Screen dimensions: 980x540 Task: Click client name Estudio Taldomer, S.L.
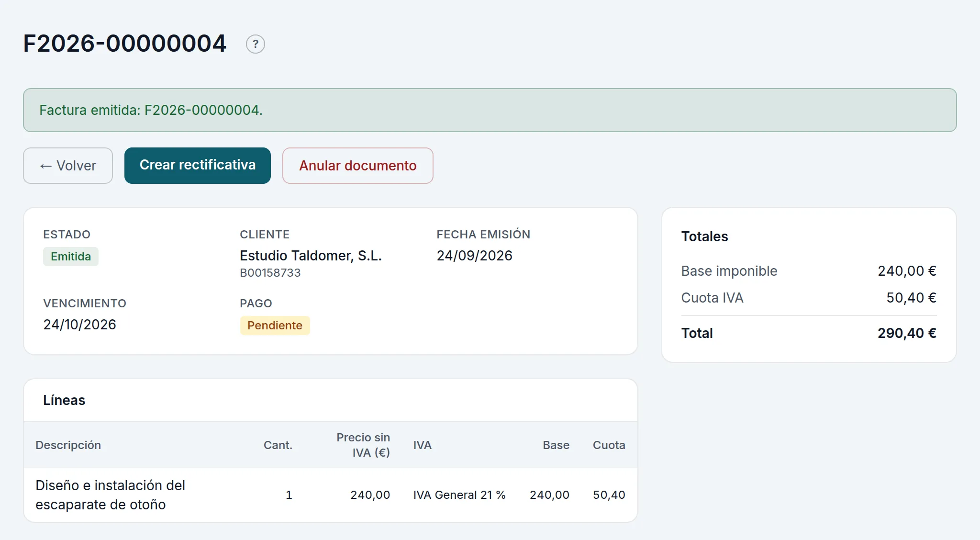pyautogui.click(x=311, y=256)
